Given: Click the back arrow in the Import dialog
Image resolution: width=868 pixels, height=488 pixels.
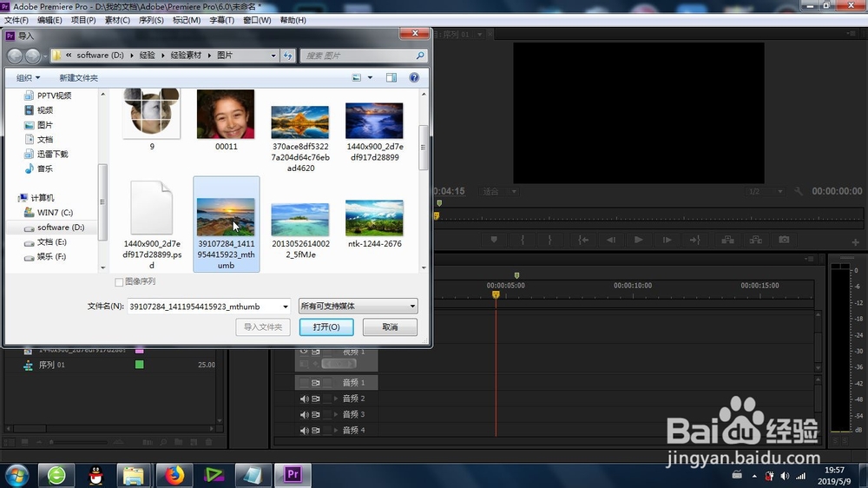Looking at the screenshot, I should coord(15,56).
